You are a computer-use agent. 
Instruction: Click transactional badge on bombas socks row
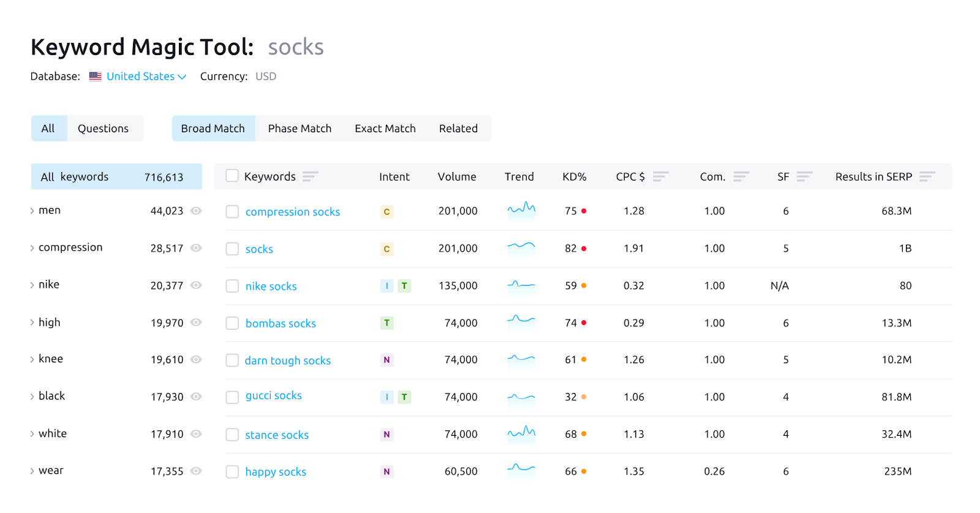[x=386, y=323]
